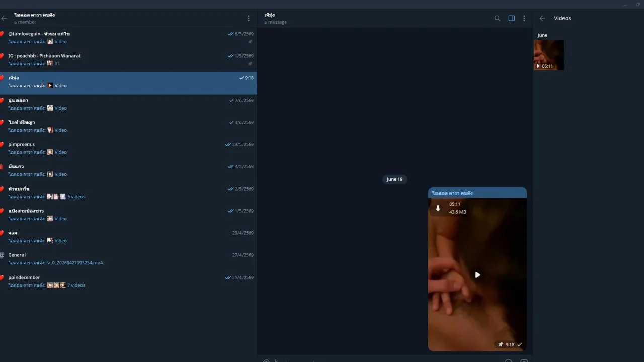This screenshot has height=362, width=644.
Task: Click the group title above the topic list
Action: [35, 15]
